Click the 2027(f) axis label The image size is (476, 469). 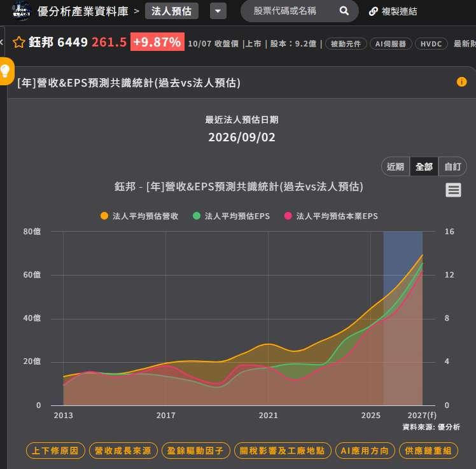pos(422,415)
